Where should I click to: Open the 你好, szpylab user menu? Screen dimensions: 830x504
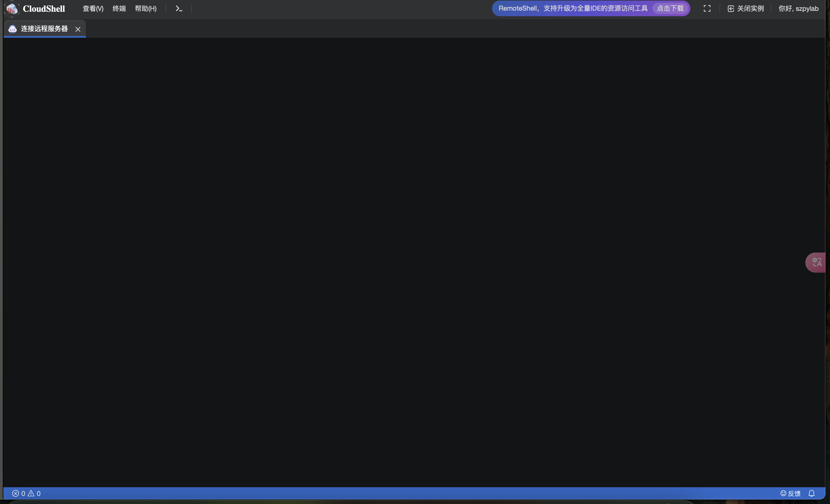click(x=798, y=9)
